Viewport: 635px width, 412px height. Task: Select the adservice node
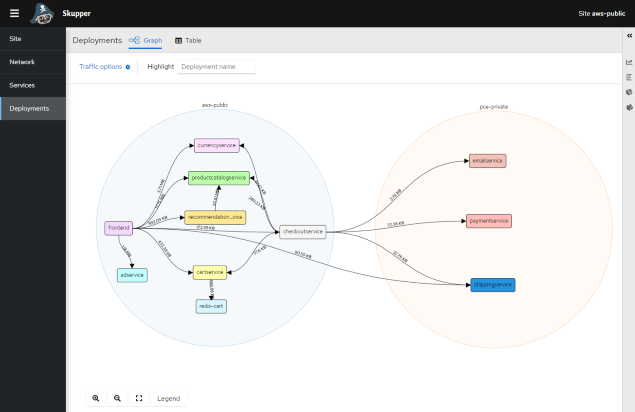tap(132, 275)
